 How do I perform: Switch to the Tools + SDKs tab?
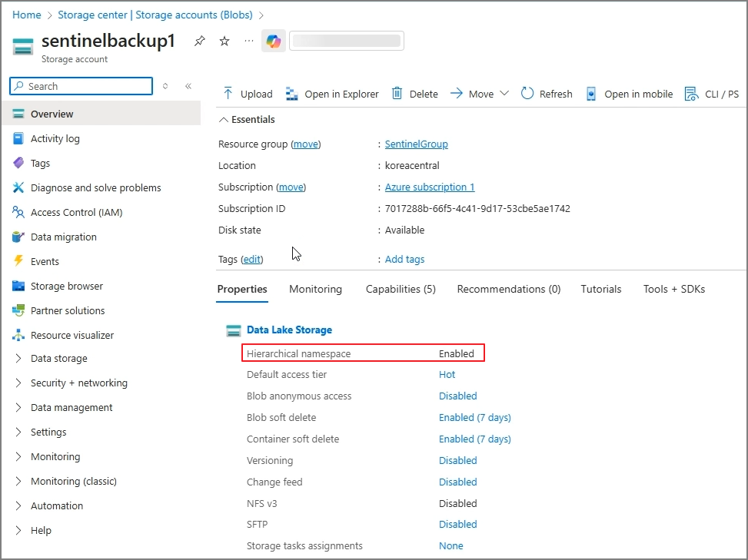(x=674, y=290)
